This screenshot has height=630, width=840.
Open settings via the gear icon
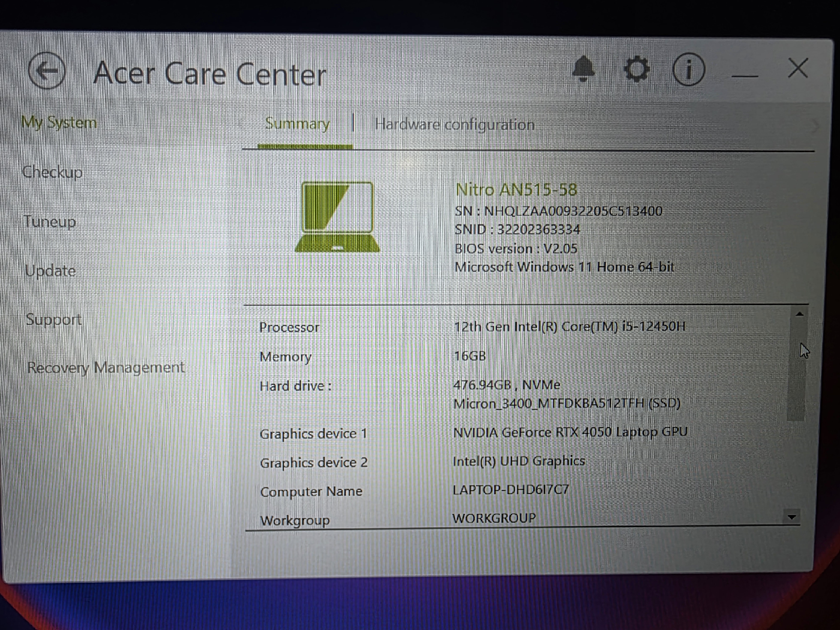point(636,69)
